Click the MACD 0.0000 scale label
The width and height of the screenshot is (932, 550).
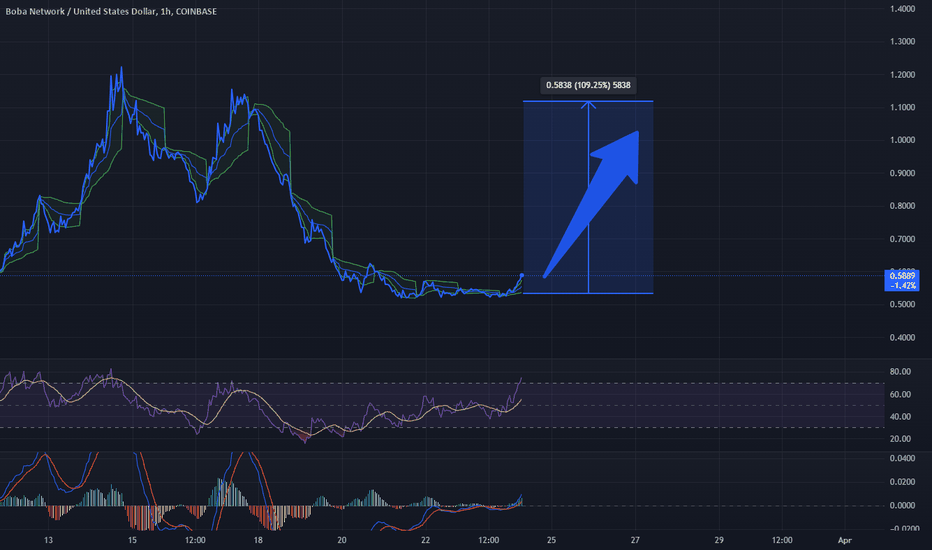[x=902, y=505]
